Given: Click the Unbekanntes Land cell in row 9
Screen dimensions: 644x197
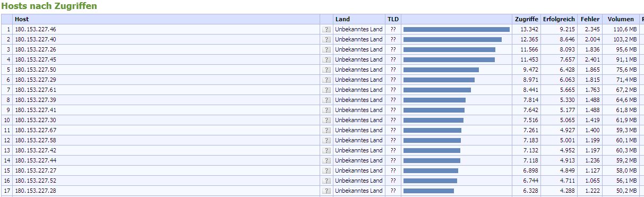Looking at the screenshot, I should pyautogui.click(x=358, y=110).
